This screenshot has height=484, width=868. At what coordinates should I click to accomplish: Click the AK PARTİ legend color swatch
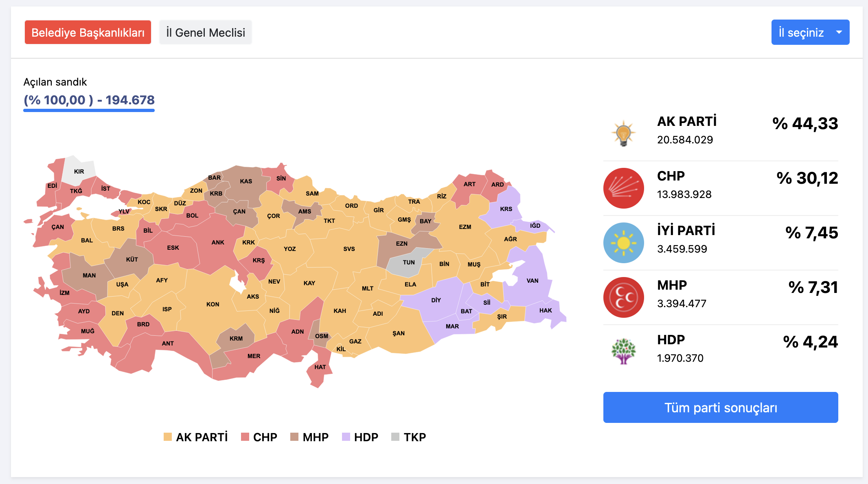[167, 437]
